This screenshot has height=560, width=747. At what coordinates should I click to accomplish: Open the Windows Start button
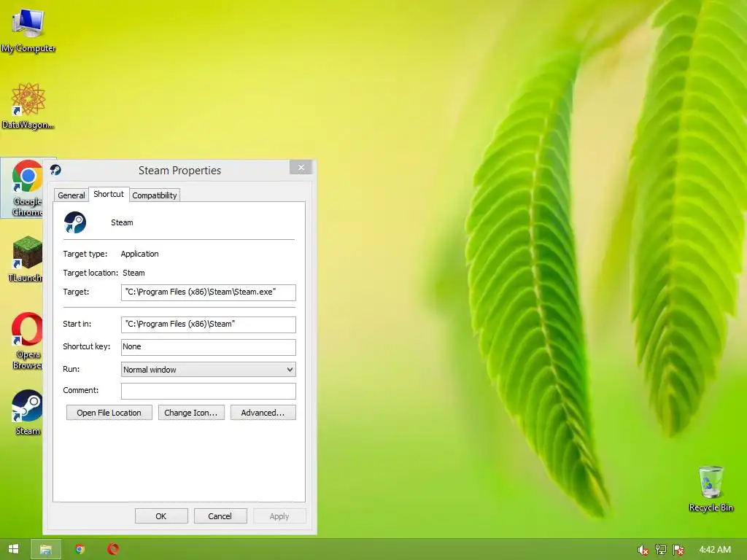[x=13, y=549]
